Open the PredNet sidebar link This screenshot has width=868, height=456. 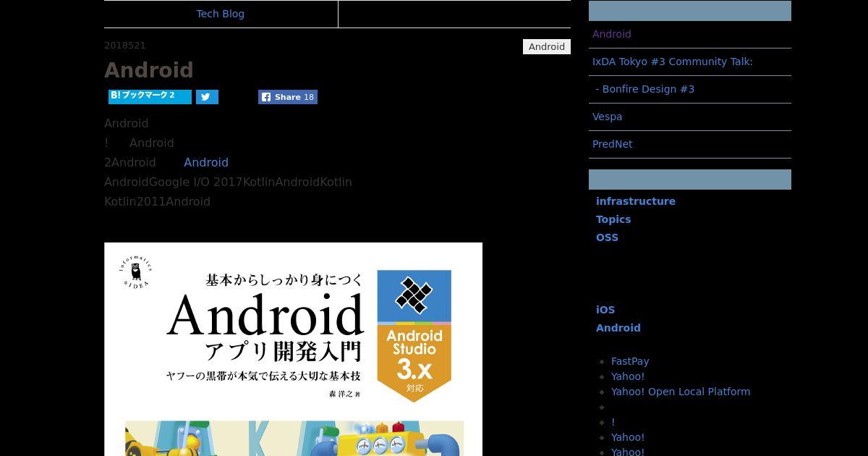click(613, 144)
